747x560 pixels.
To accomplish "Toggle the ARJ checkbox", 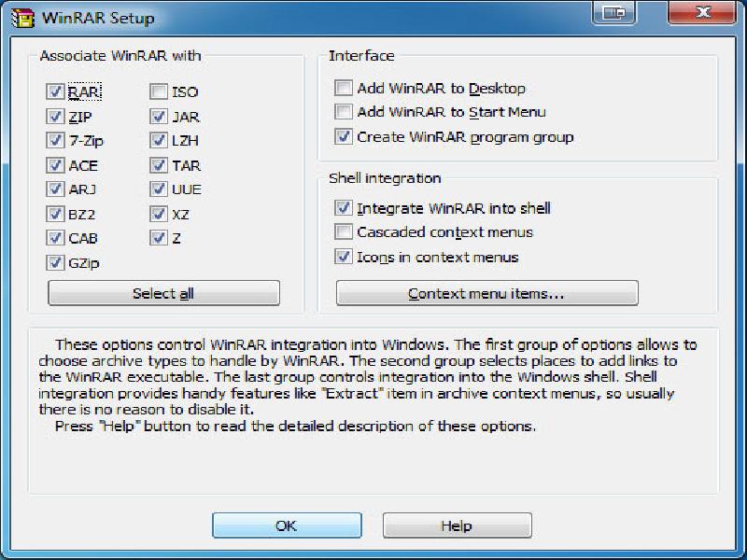I will point(55,189).
